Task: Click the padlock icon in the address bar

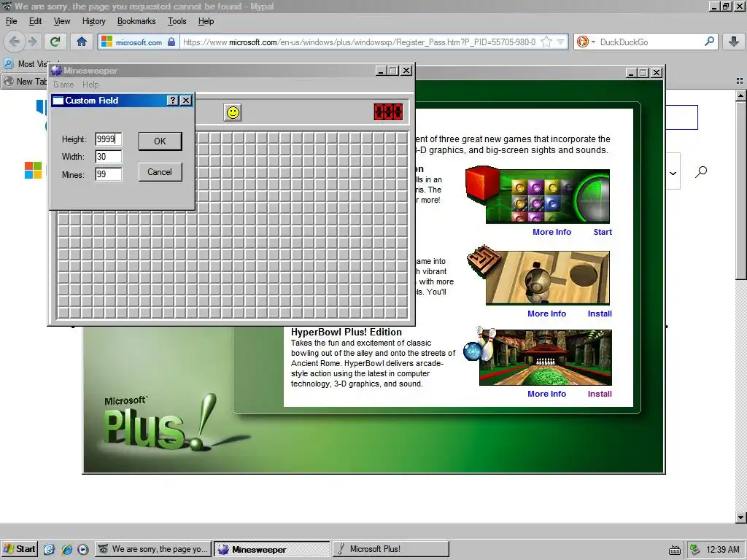Action: click(x=171, y=42)
